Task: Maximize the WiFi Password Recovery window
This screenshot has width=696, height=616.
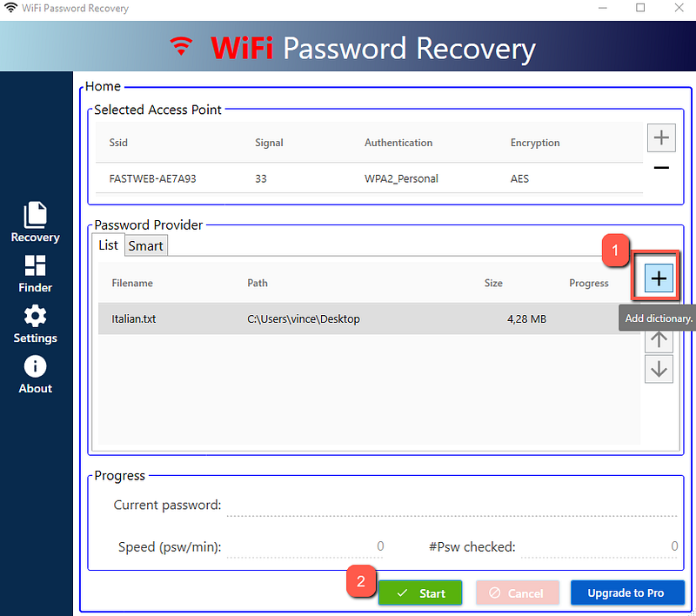Action: 640,8
